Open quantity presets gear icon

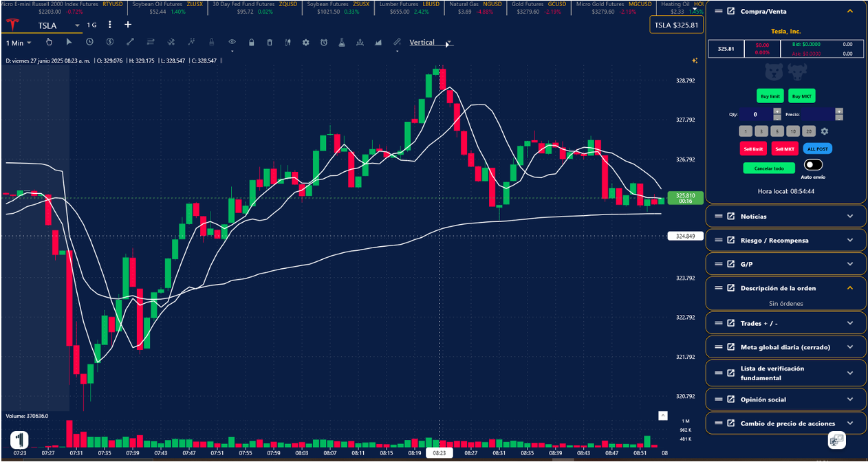[825, 131]
